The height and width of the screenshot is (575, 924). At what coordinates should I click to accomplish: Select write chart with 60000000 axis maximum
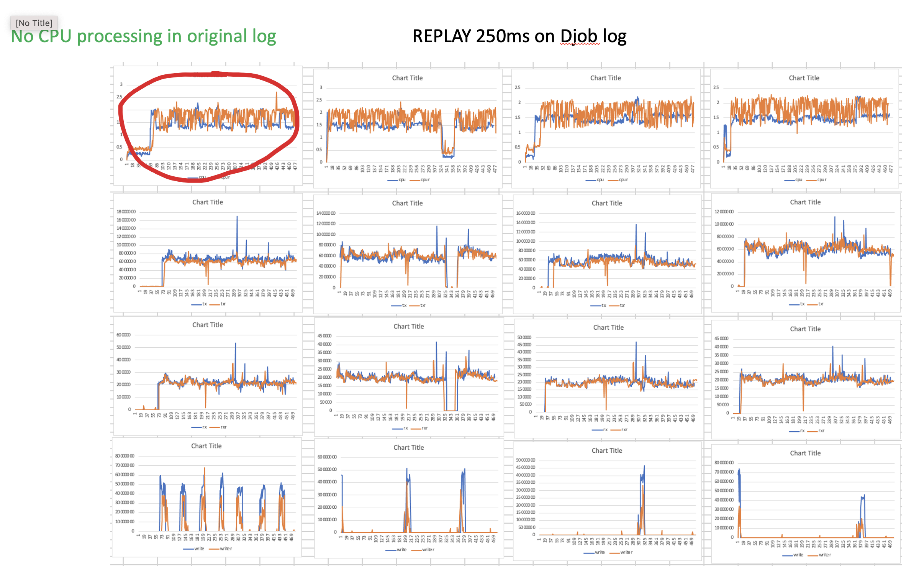pos(409,498)
